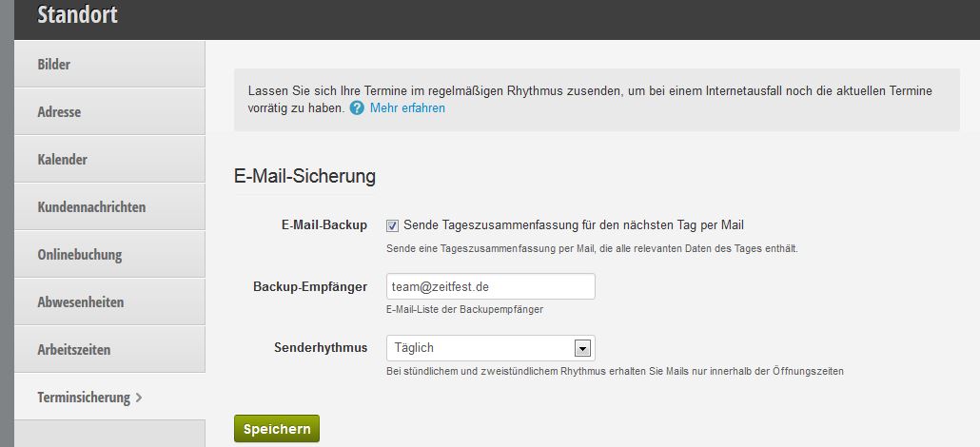Open Kundennachrichten settings
Viewport: 980px width, 447px height.
tap(91, 207)
